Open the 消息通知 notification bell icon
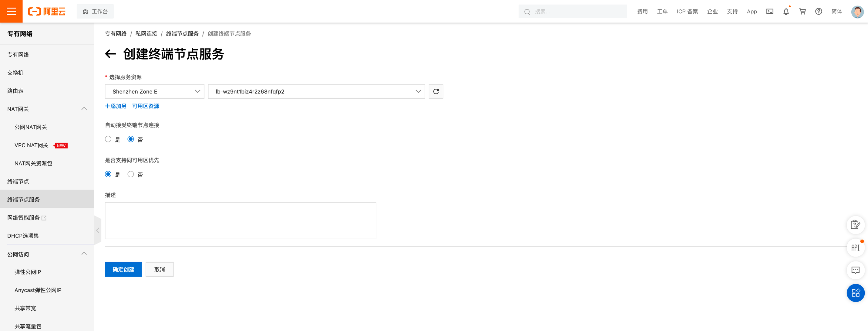The image size is (868, 331). (786, 11)
